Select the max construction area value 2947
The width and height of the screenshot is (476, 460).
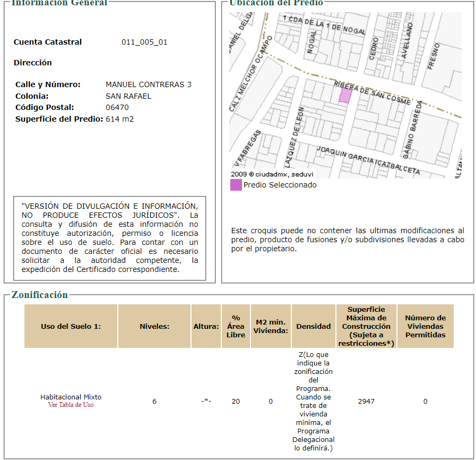tap(366, 402)
